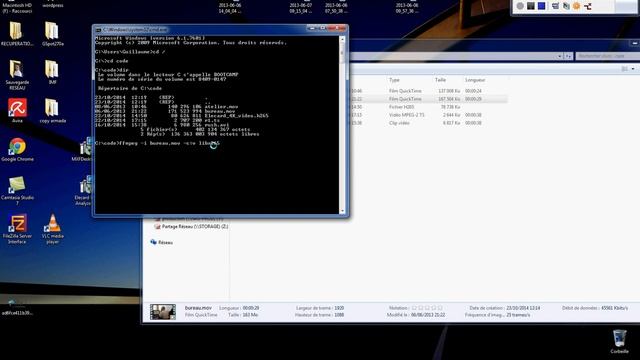
Task: Launch the Avira antivirus shortcut
Action: tap(17, 110)
